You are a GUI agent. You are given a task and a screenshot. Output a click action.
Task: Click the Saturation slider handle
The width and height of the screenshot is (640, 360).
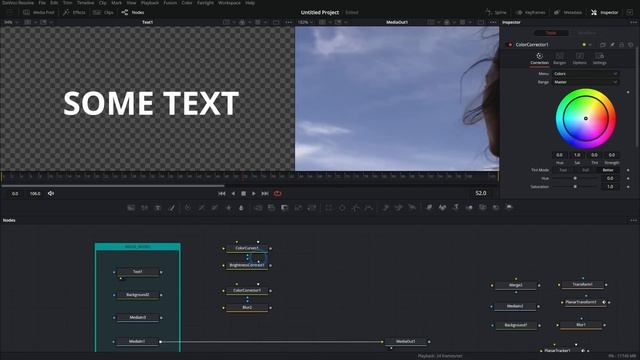(575, 187)
